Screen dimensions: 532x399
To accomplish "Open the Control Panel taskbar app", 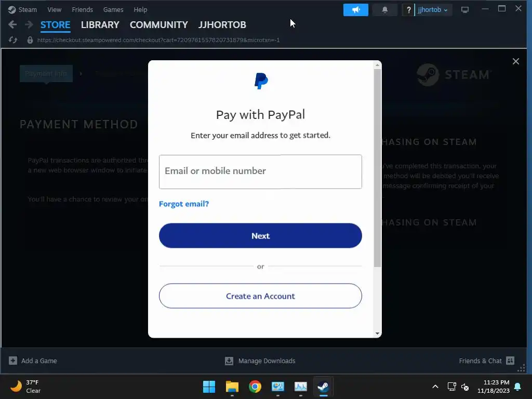I will 277,387.
